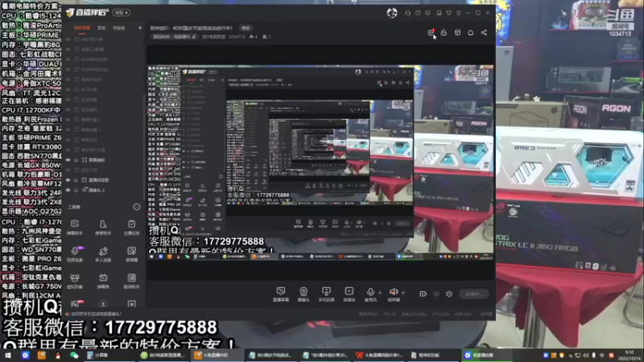Screen dimensions: 644x362
Task: Click the user avatar in title bar
Action: pos(392,13)
